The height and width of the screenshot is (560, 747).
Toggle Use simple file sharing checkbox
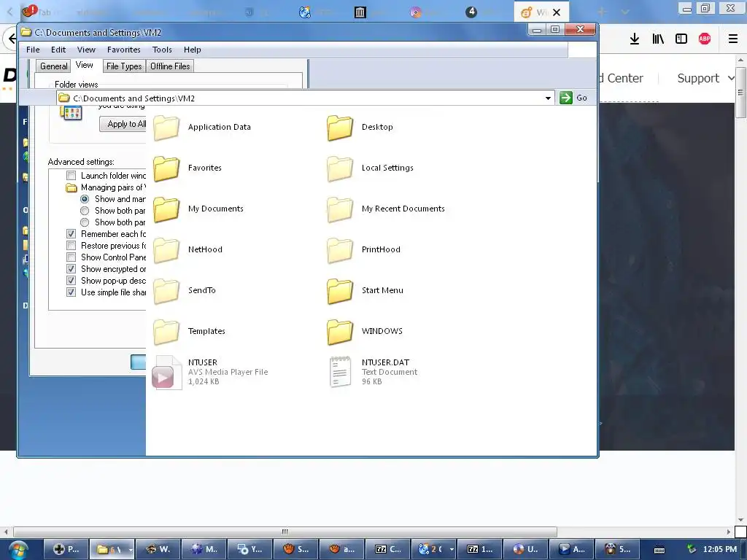coord(71,292)
